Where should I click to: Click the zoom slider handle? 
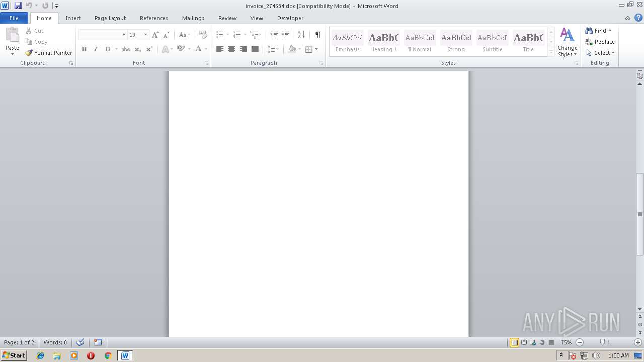602,342
